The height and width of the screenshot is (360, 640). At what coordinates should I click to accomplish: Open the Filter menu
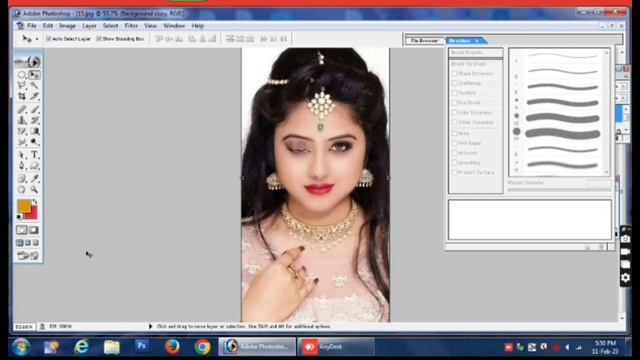[131, 26]
